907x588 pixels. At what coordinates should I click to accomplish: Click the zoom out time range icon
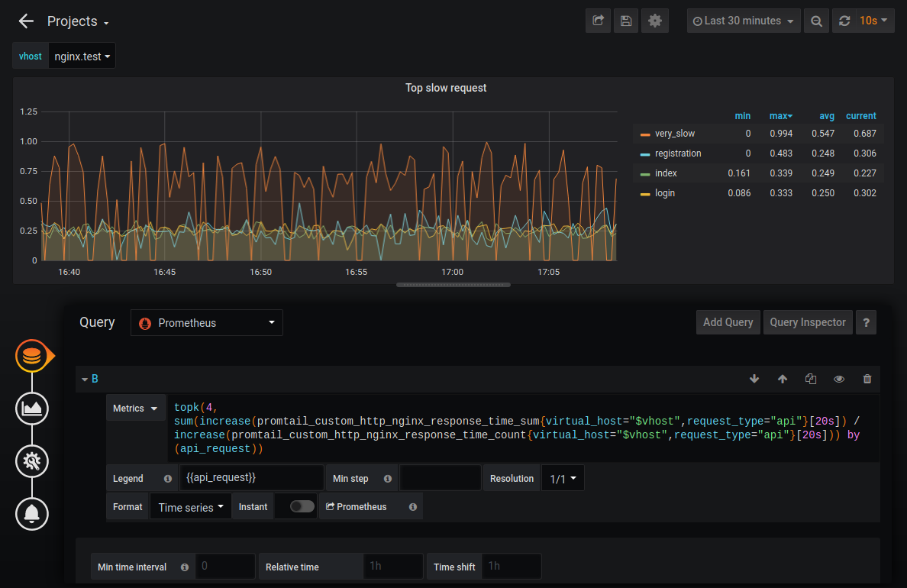[x=816, y=21]
